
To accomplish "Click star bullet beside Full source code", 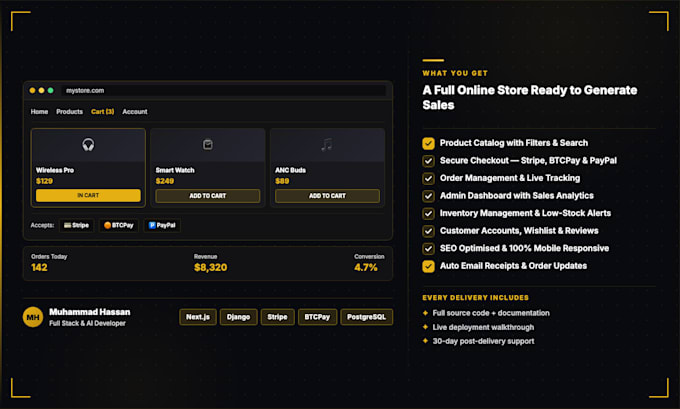I will [x=425, y=313].
